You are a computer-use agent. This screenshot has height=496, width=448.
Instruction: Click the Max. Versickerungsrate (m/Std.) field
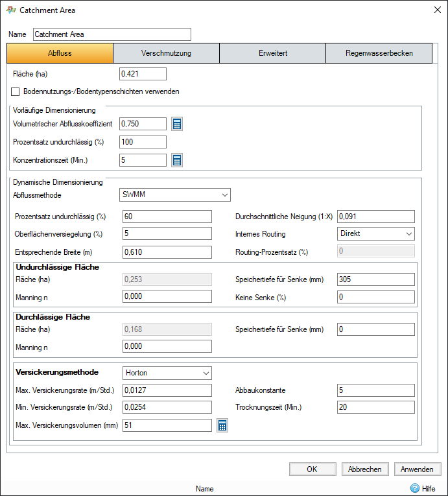coord(167,390)
